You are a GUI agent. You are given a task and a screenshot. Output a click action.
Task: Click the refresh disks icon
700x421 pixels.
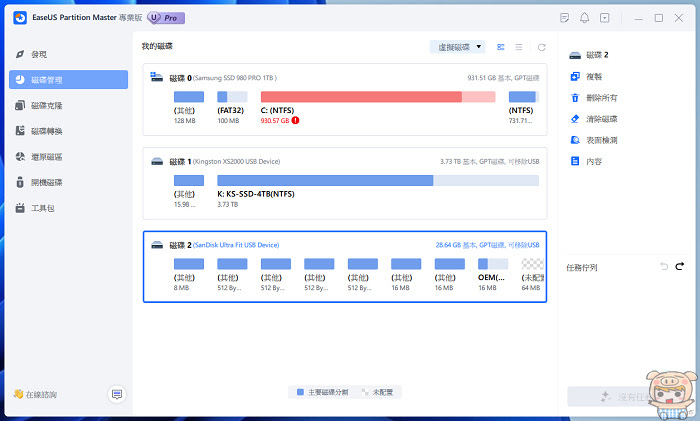tap(542, 47)
